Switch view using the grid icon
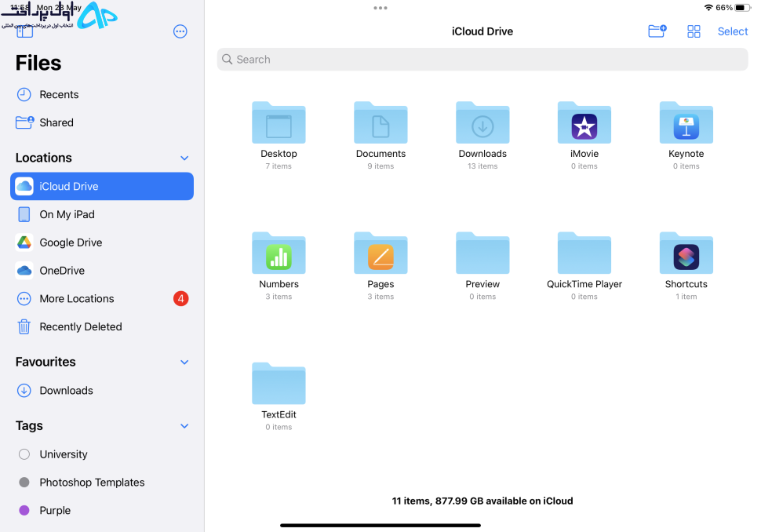 tap(694, 31)
